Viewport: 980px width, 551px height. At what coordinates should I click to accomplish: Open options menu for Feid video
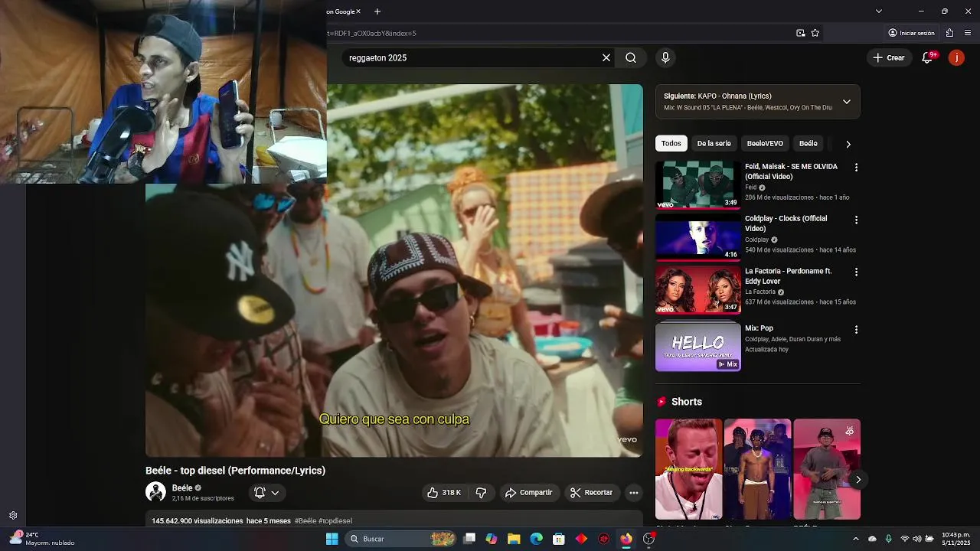click(856, 168)
